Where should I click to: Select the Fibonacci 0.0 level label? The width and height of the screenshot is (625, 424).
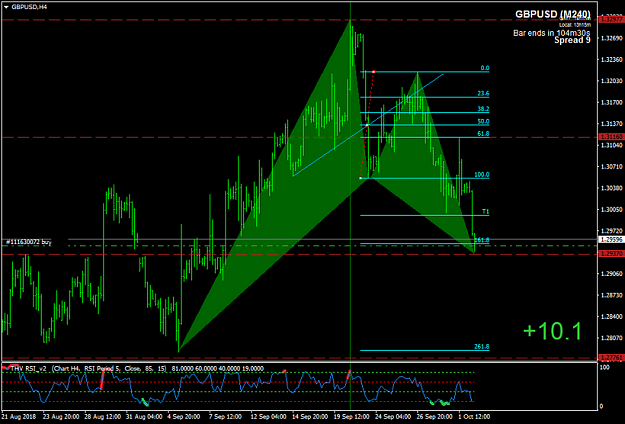(x=485, y=68)
